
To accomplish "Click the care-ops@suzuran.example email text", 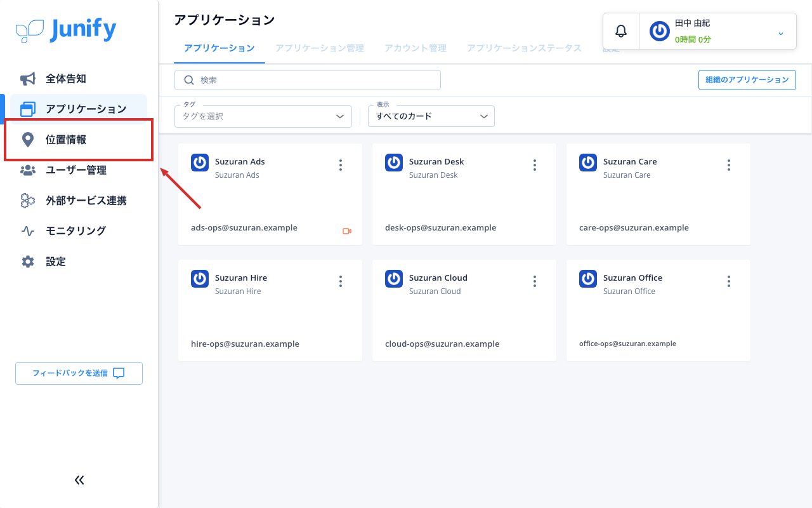I will 634,228.
